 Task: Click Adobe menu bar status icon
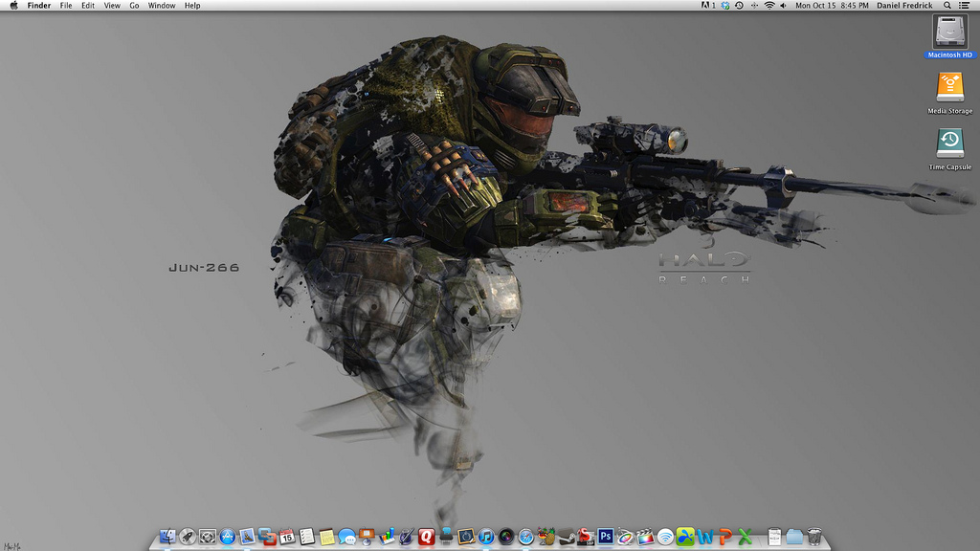tap(707, 5)
